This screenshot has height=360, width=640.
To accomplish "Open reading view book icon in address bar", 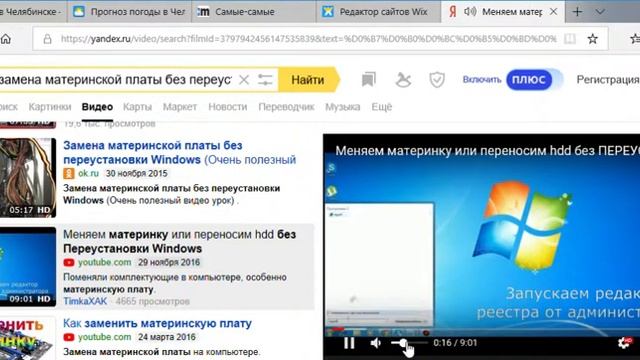I will click(x=570, y=39).
